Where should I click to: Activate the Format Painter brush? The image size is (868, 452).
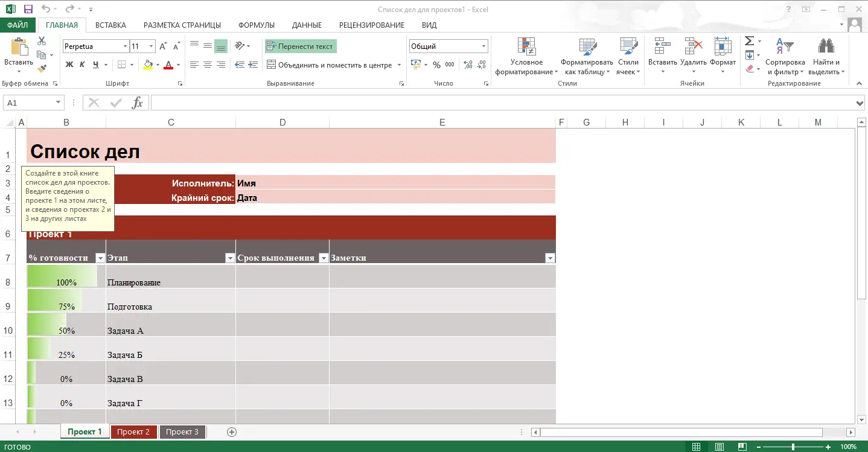click(x=42, y=69)
